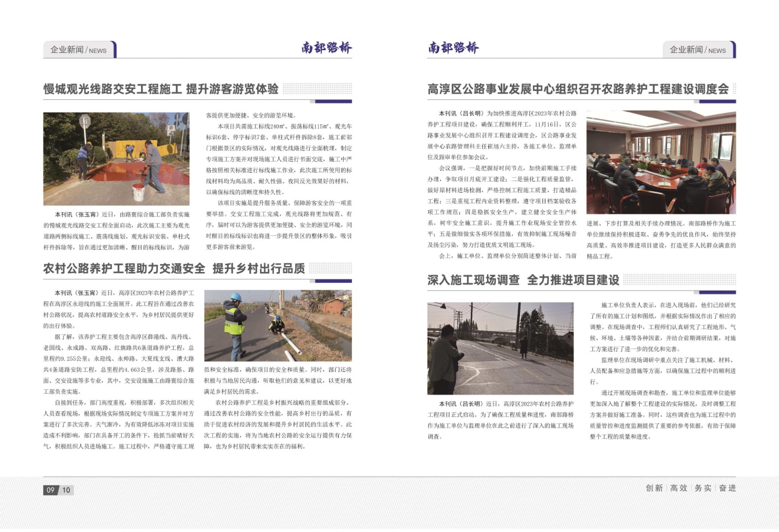Screen dimensions: 779x532
Task: Click paragraph starting 会上，施工单位、监理单位
Action: 508,256
